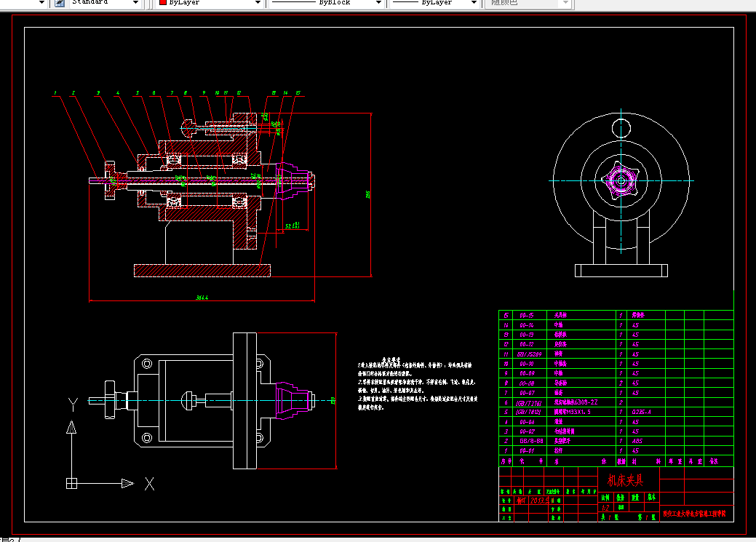Viewport: 756px width, 542px height.
Task: Select the red title text 机床夹具
Action: pyautogui.click(x=625, y=480)
